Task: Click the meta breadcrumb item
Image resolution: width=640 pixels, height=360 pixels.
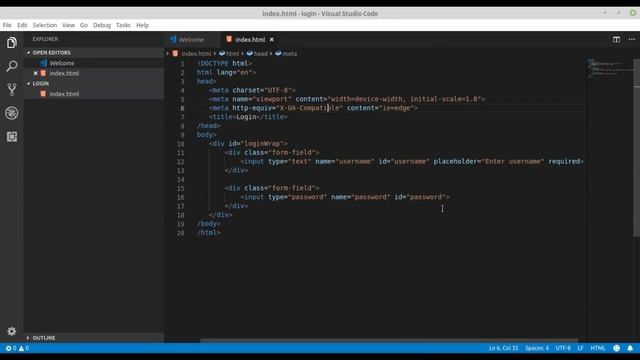Action: pos(286,53)
